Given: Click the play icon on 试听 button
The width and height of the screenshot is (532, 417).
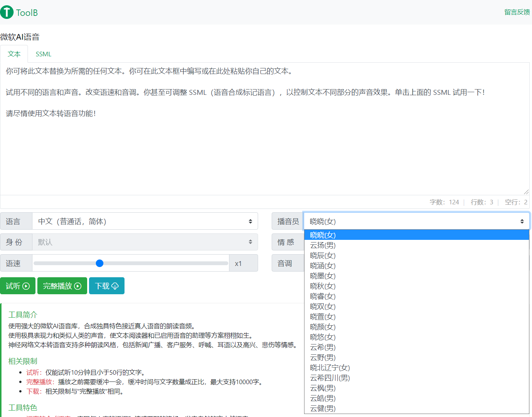Looking at the screenshot, I should click(x=26, y=286).
